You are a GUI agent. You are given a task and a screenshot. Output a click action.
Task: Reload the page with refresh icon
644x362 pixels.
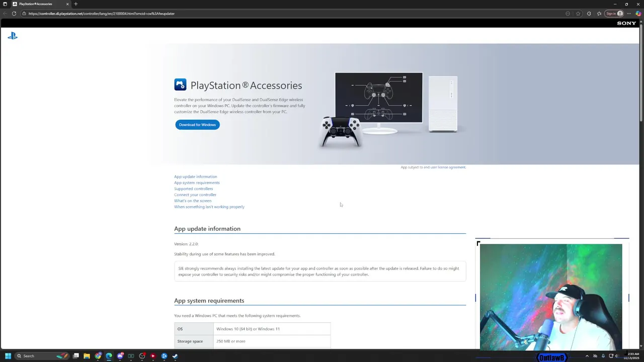coord(14,14)
